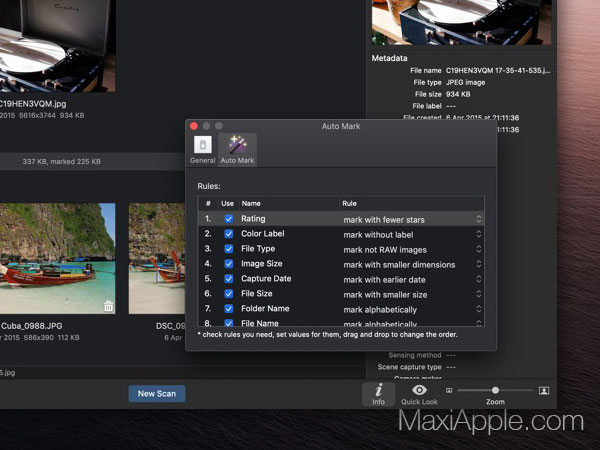The image size is (600, 450).
Task: Change the File Size rule dropdown
Action: coord(479,293)
